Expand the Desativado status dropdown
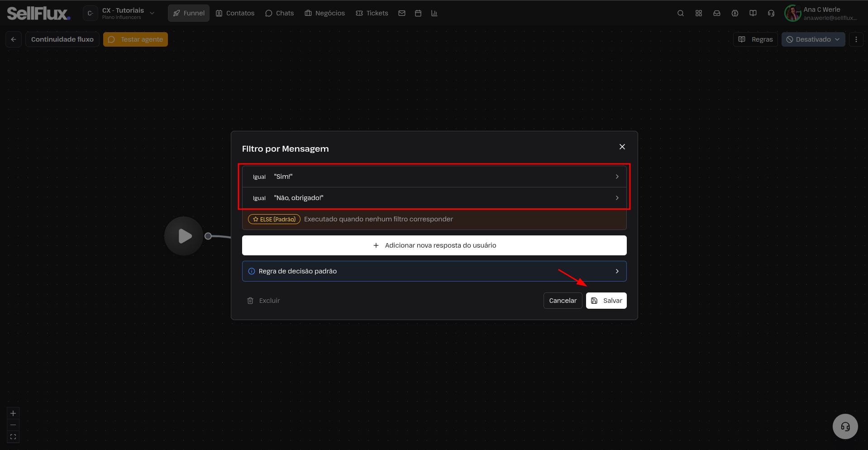 [813, 39]
